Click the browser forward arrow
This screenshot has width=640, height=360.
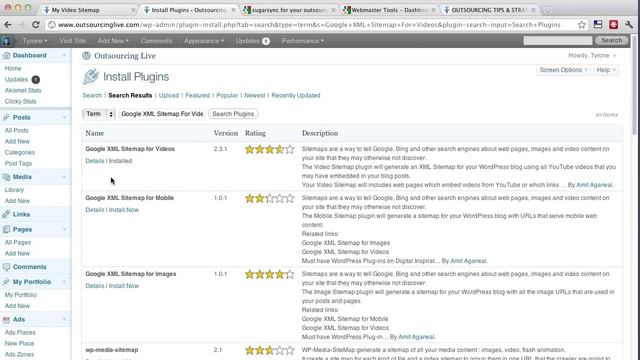(21, 25)
